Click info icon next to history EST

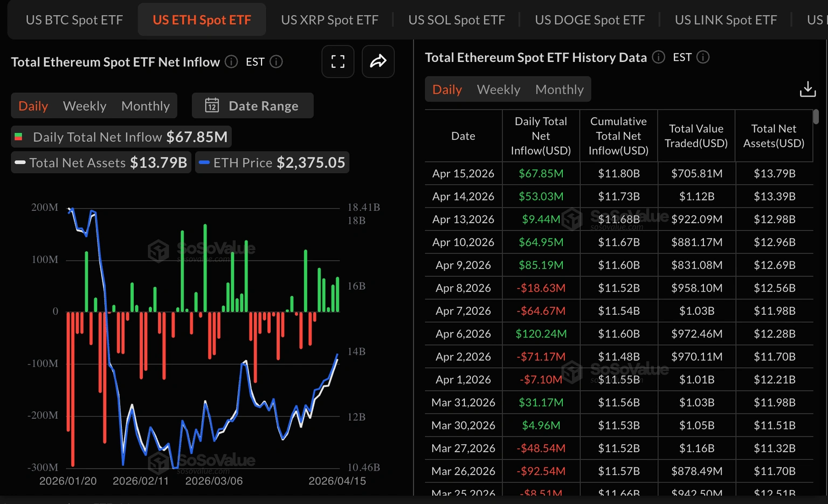pyautogui.click(x=703, y=57)
